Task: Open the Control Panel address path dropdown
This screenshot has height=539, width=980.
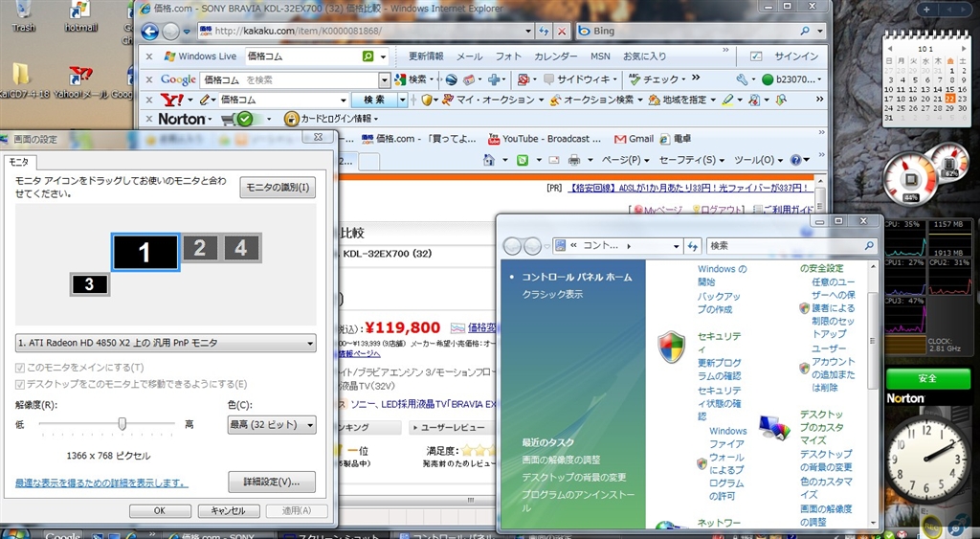Action: [677, 246]
